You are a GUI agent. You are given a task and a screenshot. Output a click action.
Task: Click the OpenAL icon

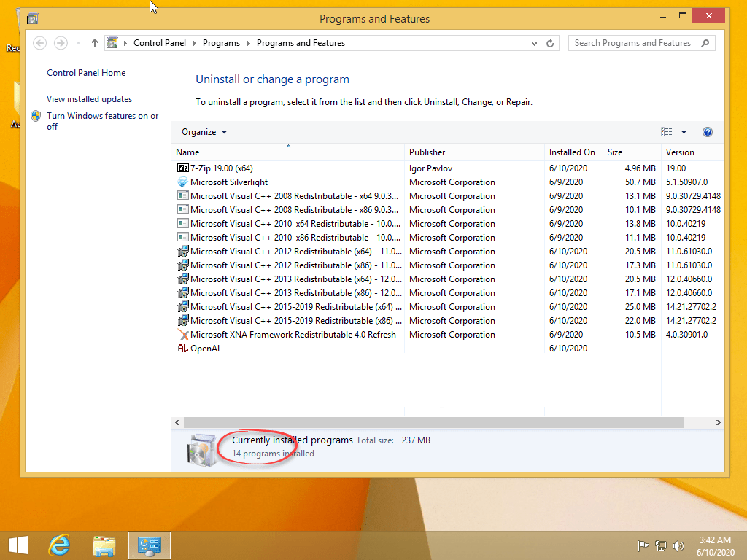click(182, 348)
